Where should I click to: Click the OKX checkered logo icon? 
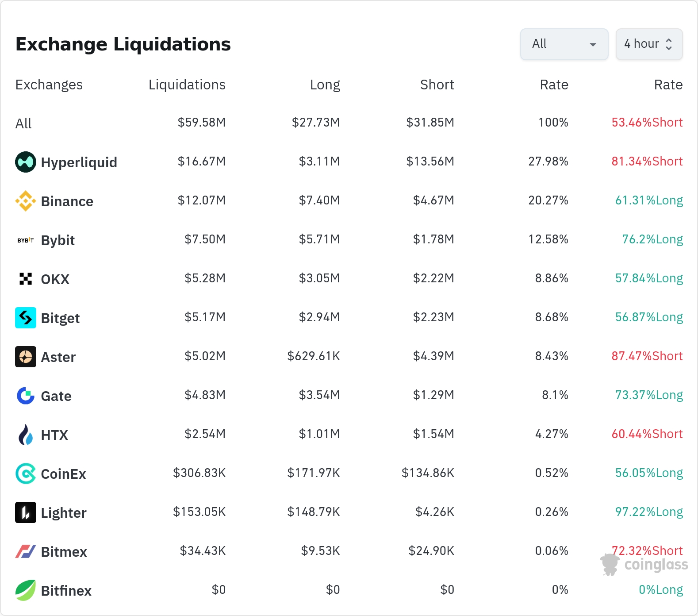click(26, 279)
